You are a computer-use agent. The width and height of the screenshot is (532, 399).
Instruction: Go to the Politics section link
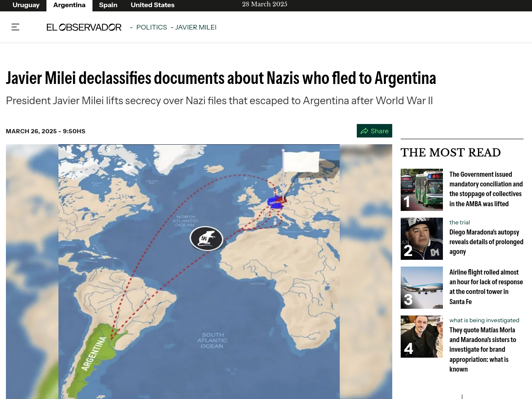[x=152, y=27]
